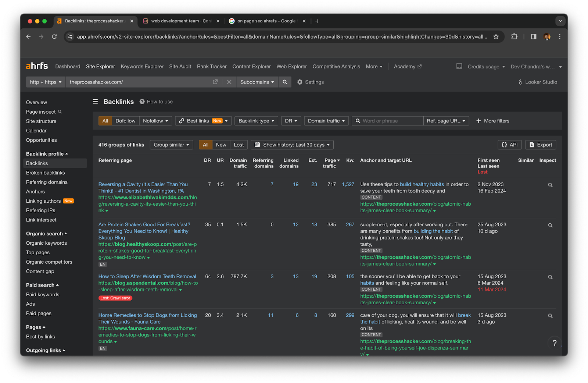Collapse the Organic search section

46,234
